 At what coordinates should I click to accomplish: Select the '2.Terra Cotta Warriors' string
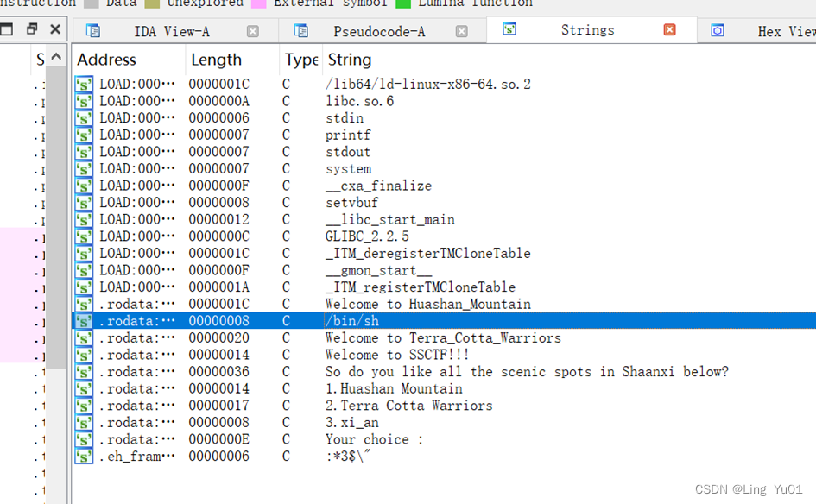pyautogui.click(x=409, y=406)
